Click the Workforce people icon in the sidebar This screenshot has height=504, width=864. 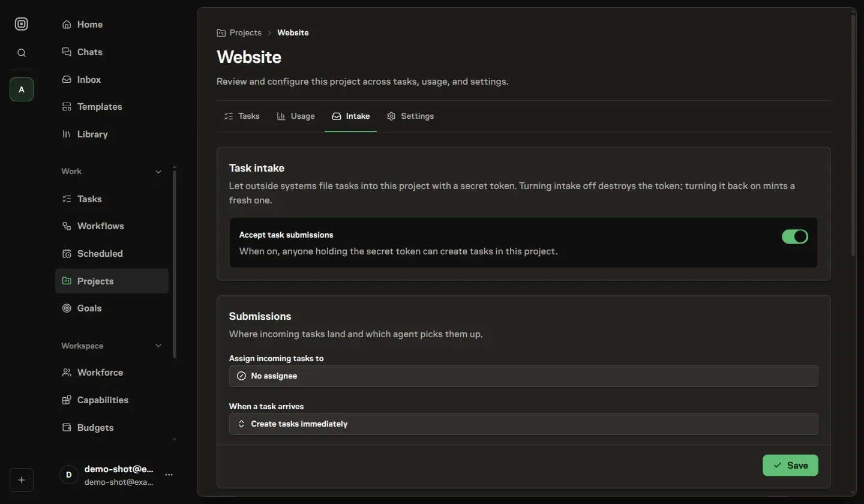click(67, 373)
